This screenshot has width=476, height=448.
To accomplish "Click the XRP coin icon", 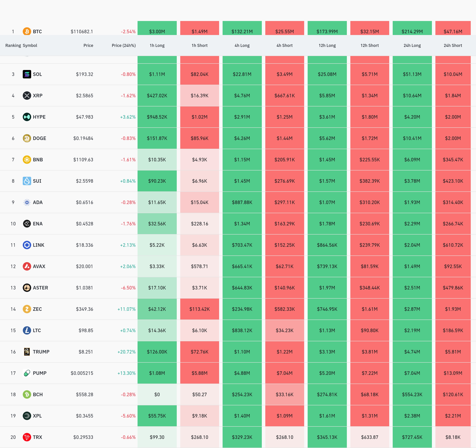I will pos(27,96).
